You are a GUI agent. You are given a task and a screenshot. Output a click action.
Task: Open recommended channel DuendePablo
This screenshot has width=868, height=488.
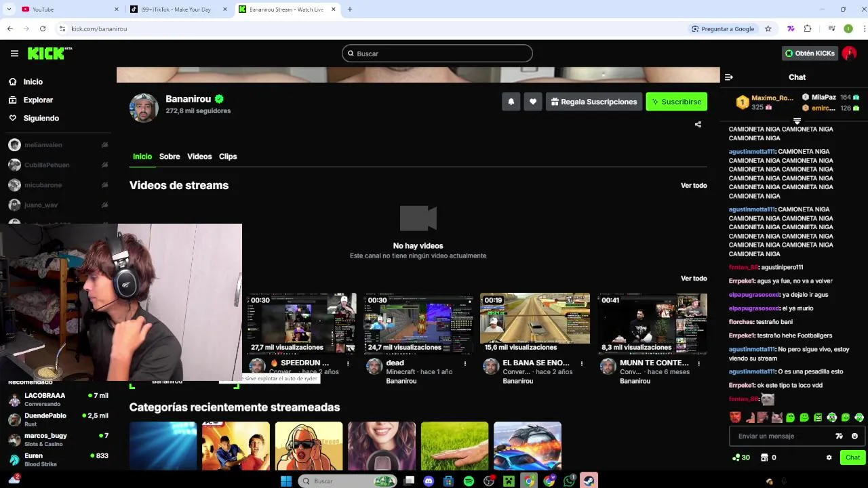point(58,419)
